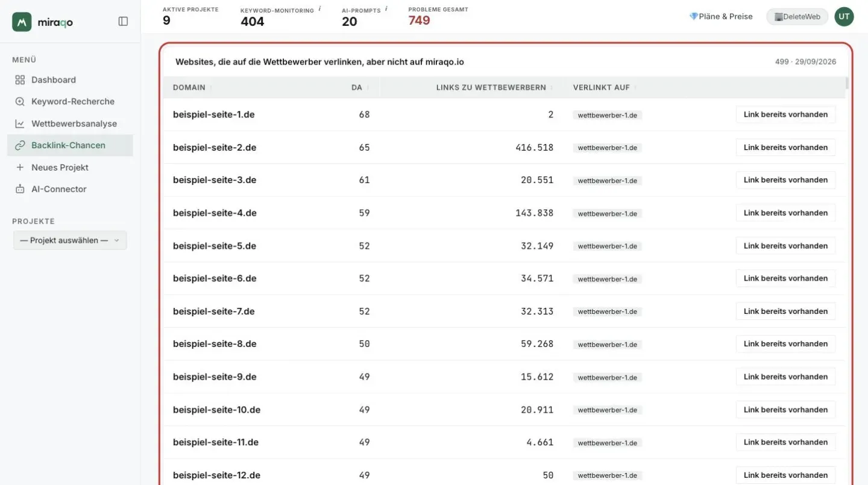Click the AI-Connector robot icon
The image size is (868, 485).
coord(20,189)
